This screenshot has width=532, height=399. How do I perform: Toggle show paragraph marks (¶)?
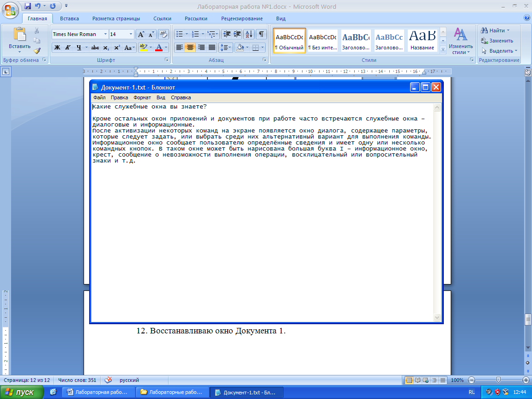click(x=261, y=34)
